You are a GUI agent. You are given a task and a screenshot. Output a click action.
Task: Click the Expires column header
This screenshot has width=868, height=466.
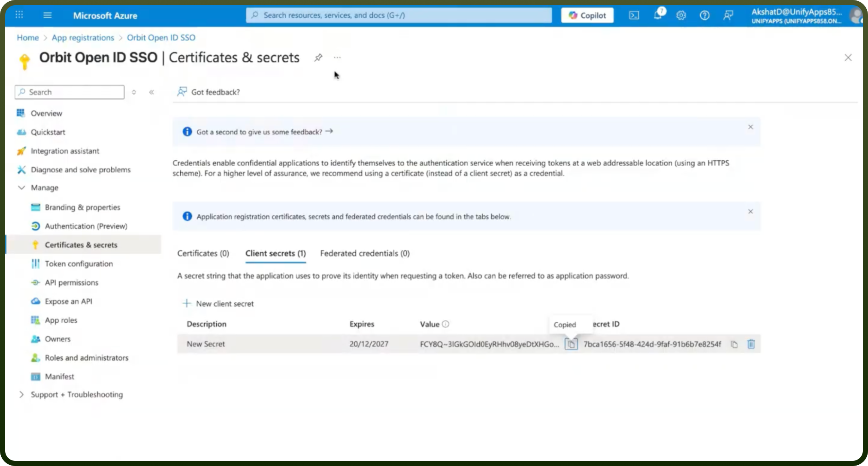(x=362, y=324)
